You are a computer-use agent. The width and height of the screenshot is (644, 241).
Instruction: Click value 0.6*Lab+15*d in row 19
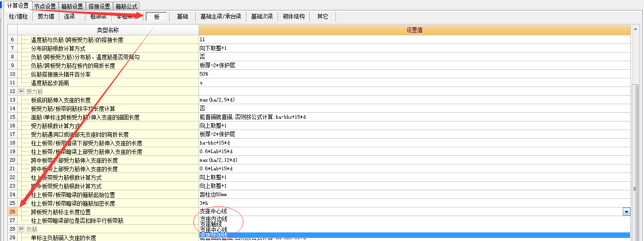click(216, 152)
